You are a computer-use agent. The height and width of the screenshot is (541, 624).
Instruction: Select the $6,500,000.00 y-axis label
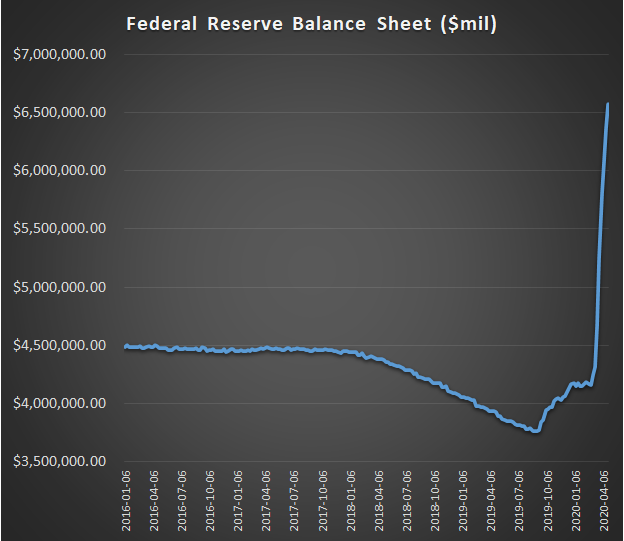[61, 112]
